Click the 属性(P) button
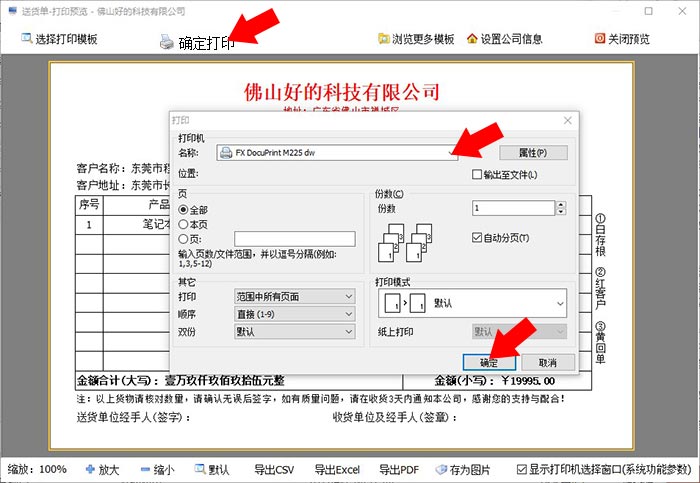 [533, 153]
